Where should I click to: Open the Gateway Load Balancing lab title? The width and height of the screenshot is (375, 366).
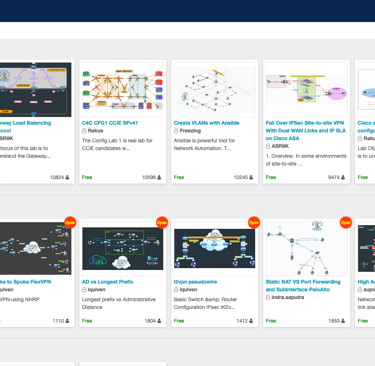tap(25, 127)
